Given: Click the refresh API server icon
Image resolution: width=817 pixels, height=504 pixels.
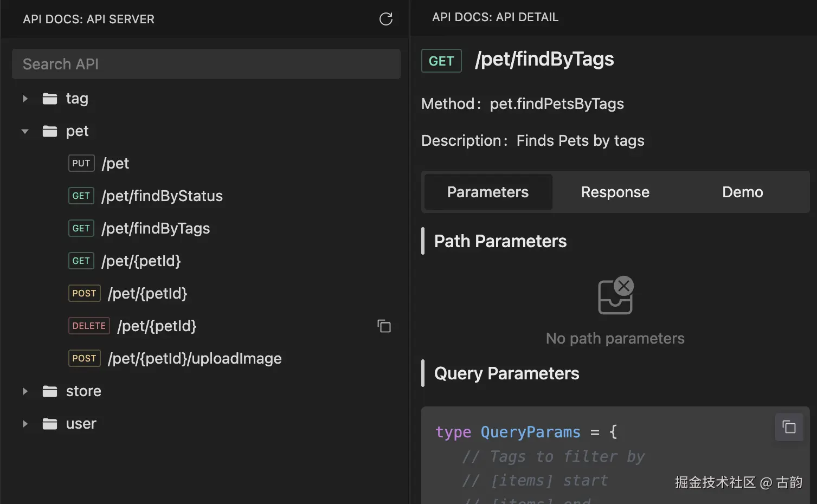Looking at the screenshot, I should tap(385, 20).
